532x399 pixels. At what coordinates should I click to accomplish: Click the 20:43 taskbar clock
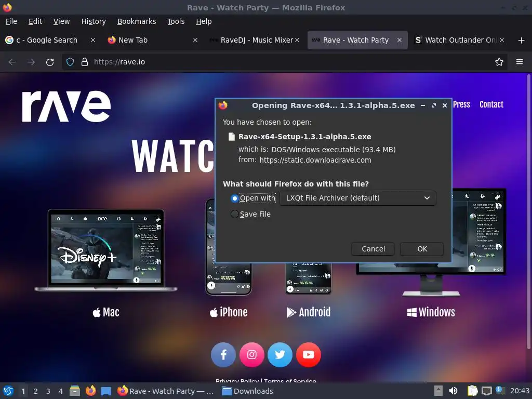pyautogui.click(x=520, y=391)
